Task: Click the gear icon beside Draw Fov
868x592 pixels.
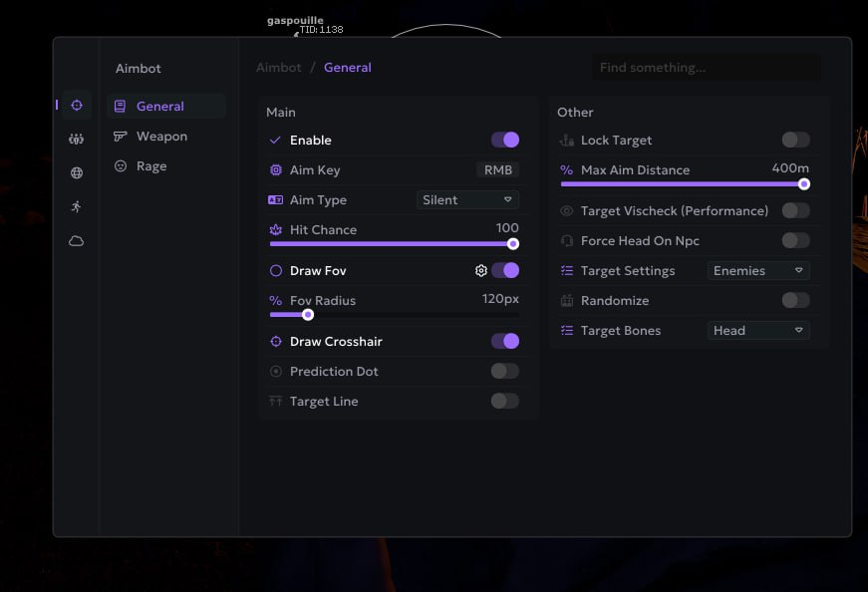Action: 481,270
